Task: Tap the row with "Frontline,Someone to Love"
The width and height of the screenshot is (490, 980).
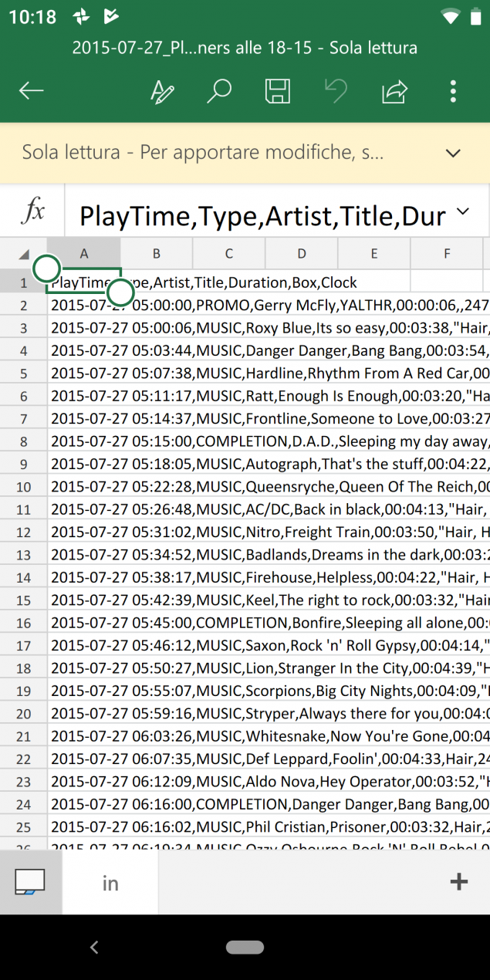Action: pyautogui.click(x=269, y=418)
